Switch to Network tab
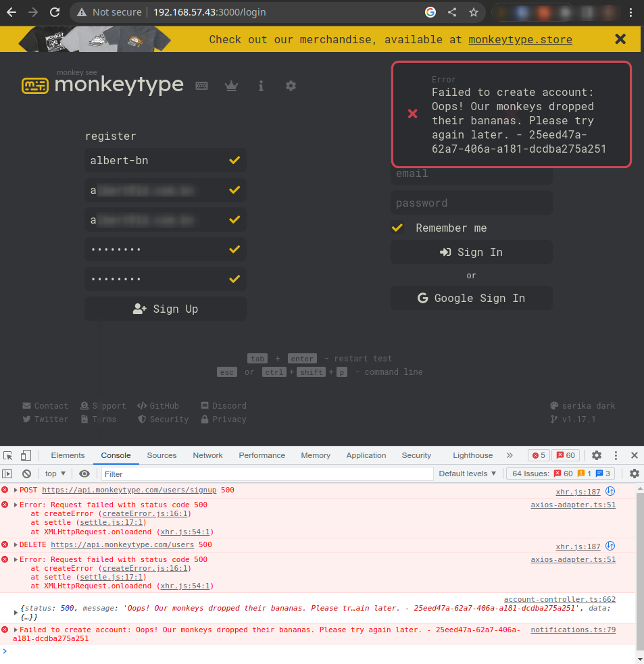The height and width of the screenshot is (664, 644). pos(207,455)
